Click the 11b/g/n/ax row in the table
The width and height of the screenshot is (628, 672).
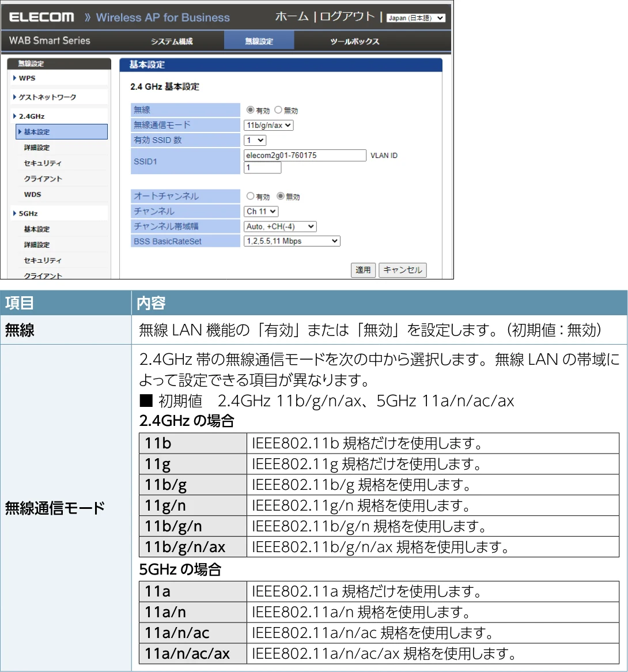pos(379,547)
